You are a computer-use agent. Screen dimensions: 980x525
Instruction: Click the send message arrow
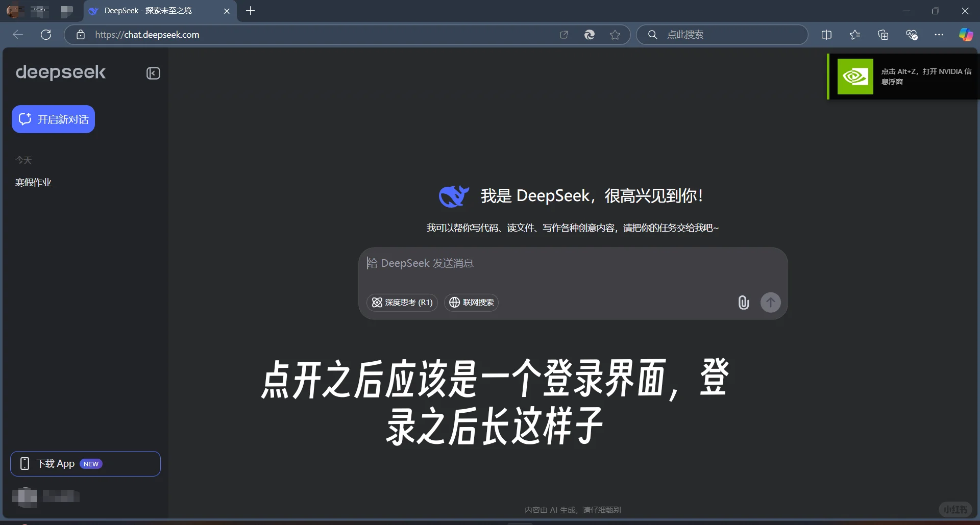[771, 303]
